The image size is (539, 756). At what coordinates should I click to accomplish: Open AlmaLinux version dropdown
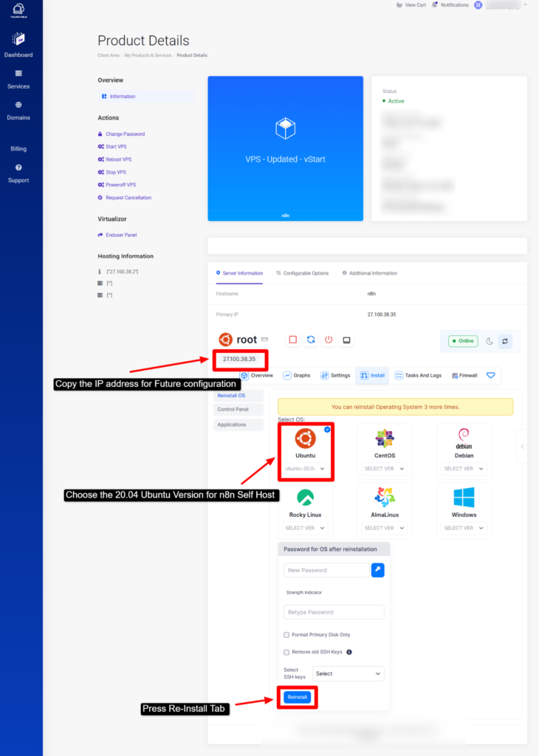[385, 528]
